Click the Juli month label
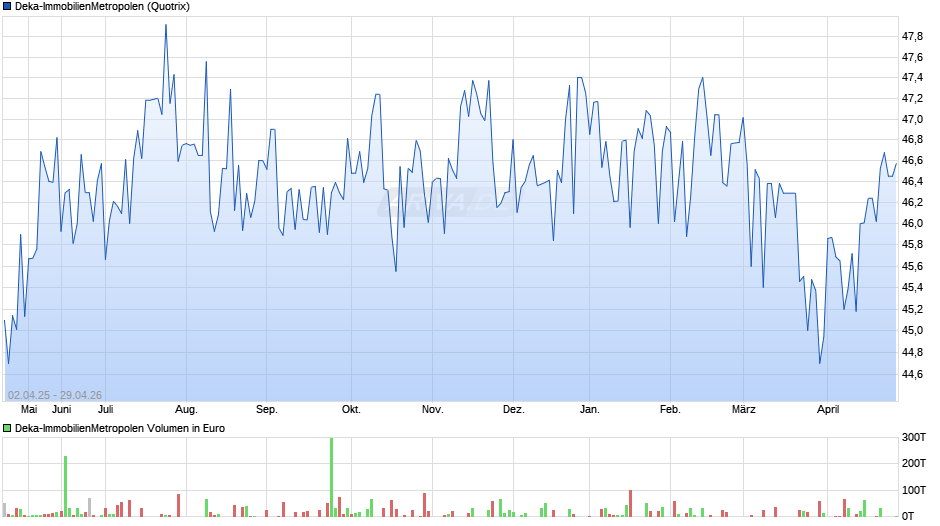Image resolution: width=940 pixels, height=526 pixels. (x=106, y=410)
